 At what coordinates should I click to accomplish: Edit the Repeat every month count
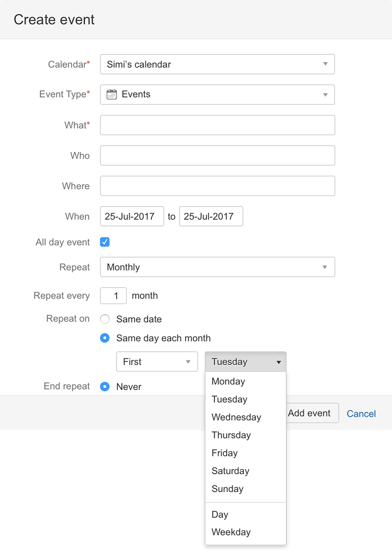click(x=113, y=296)
